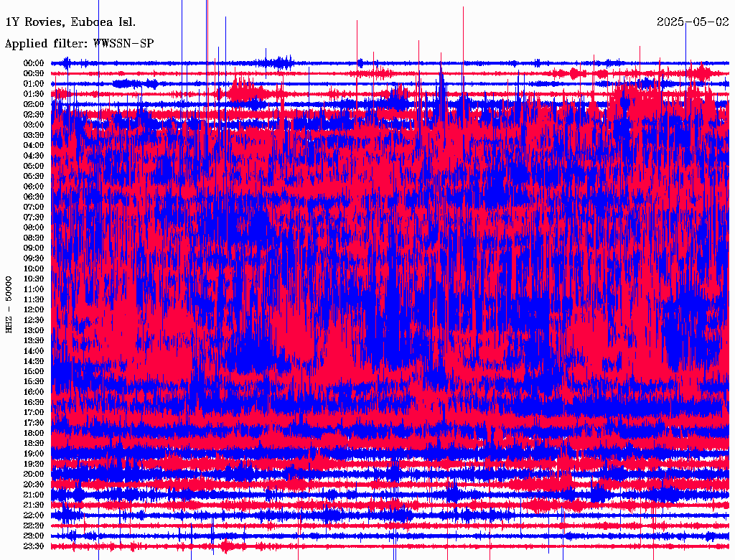Click the 'Applied filter: WWSSN-SP' label

pyautogui.click(x=79, y=44)
